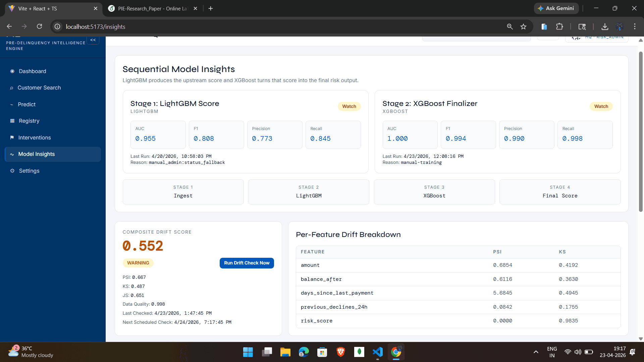Click the Google Lens search icon in toolbar

(582, 26)
